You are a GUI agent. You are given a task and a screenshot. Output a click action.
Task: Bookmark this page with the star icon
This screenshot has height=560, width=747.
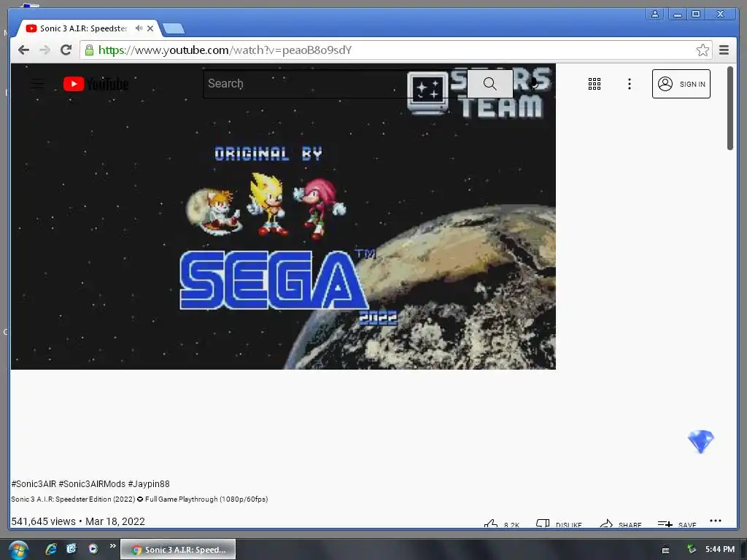coord(703,50)
